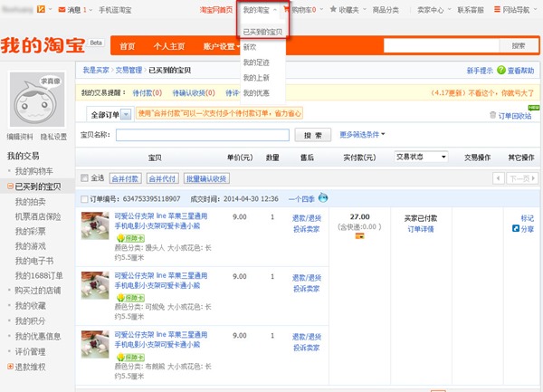Viewport: 543px width, 392px height.
Task: Open the 交易状态 dropdown
Action: [x=421, y=157]
